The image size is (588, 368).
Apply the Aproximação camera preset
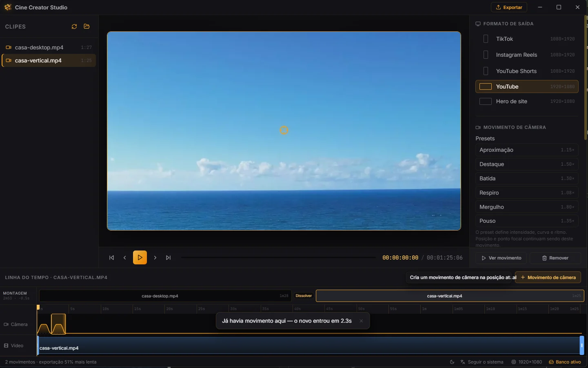(x=527, y=150)
